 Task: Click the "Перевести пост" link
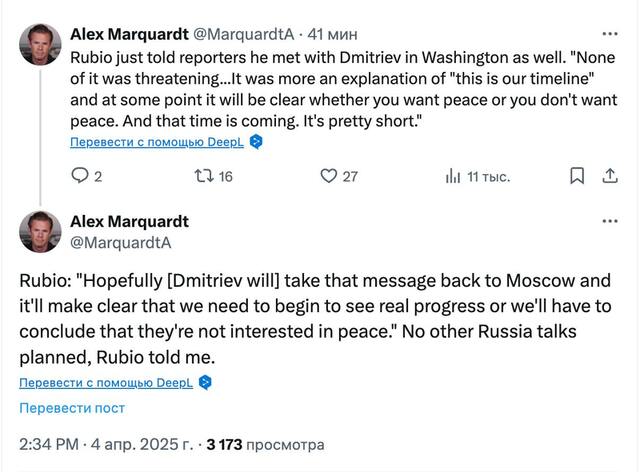pos(72,408)
